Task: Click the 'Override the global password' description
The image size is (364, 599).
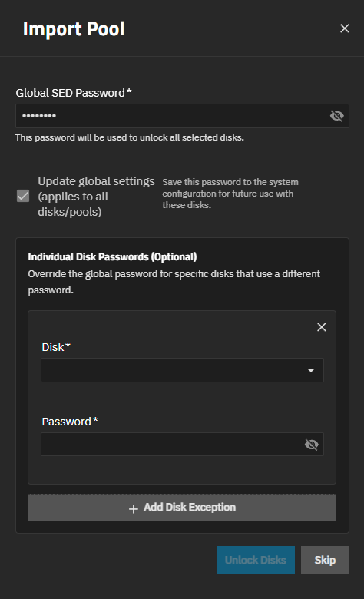Action: coord(174,282)
